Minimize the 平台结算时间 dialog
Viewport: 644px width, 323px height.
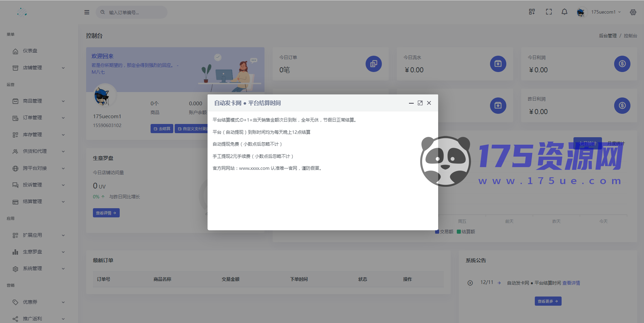tap(411, 103)
